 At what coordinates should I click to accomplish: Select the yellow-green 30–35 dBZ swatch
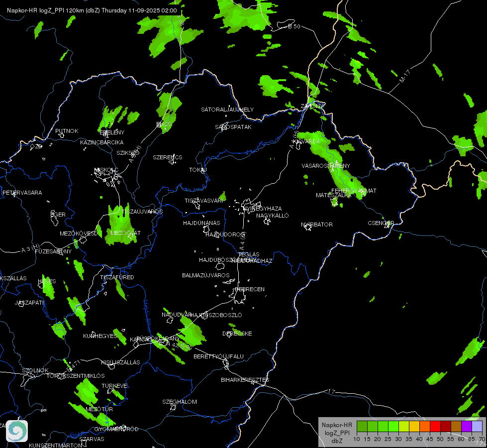click(404, 427)
